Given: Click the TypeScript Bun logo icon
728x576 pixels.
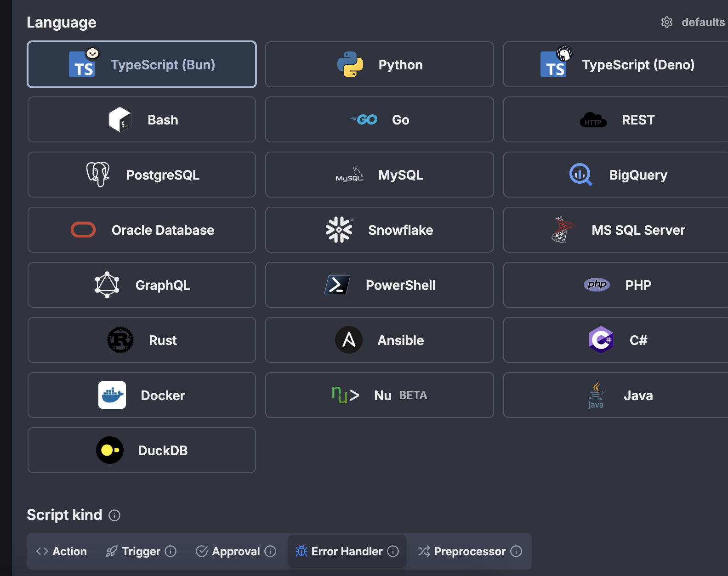Looking at the screenshot, I should tap(83, 63).
